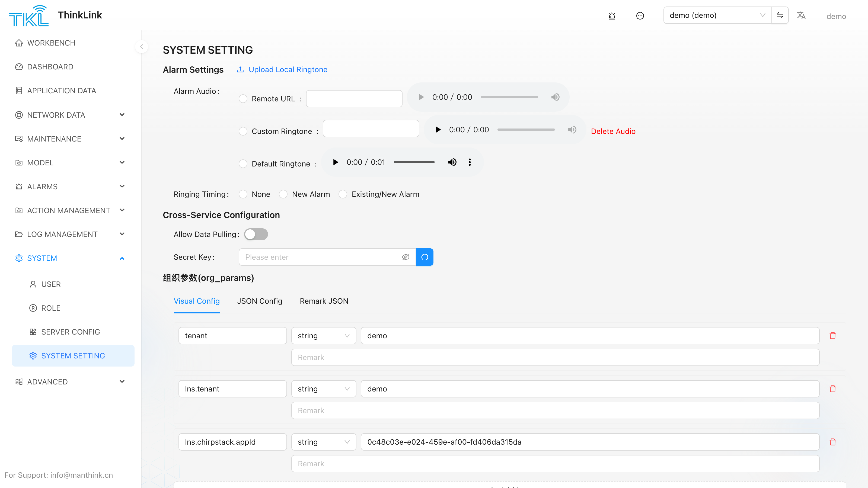Click the upload icon beside Upload Local Ringtone
The width and height of the screenshot is (868, 488).
pyautogui.click(x=240, y=69)
